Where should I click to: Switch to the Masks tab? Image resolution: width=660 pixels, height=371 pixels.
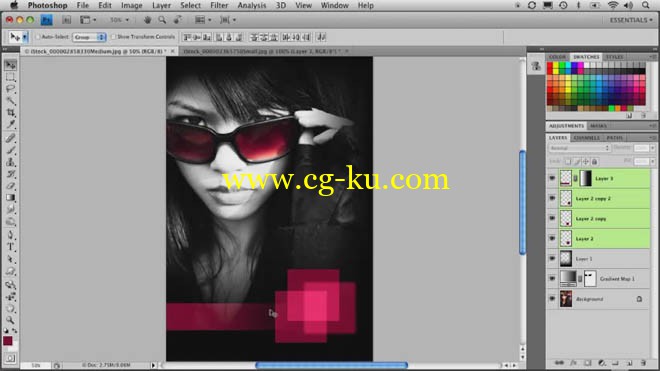pyautogui.click(x=598, y=125)
